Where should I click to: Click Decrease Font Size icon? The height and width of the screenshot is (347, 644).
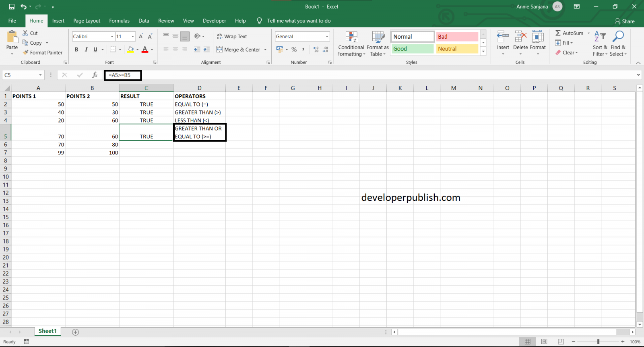point(150,36)
